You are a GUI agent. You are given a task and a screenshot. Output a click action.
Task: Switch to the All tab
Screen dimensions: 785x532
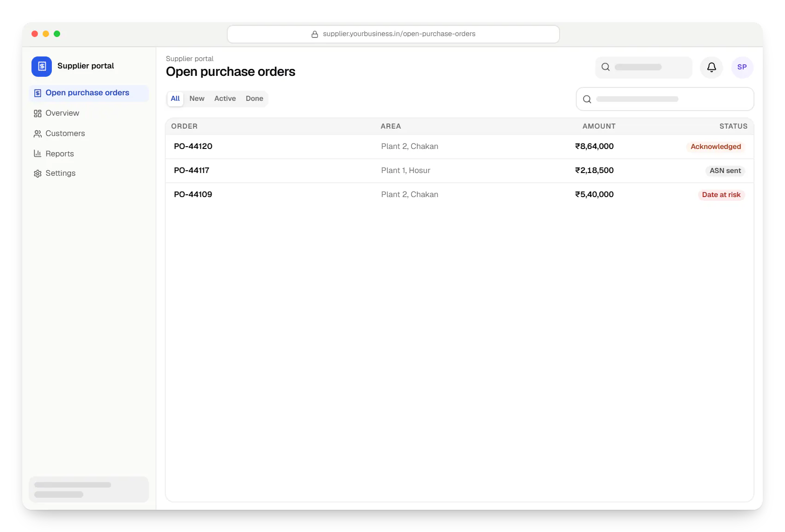click(x=175, y=99)
